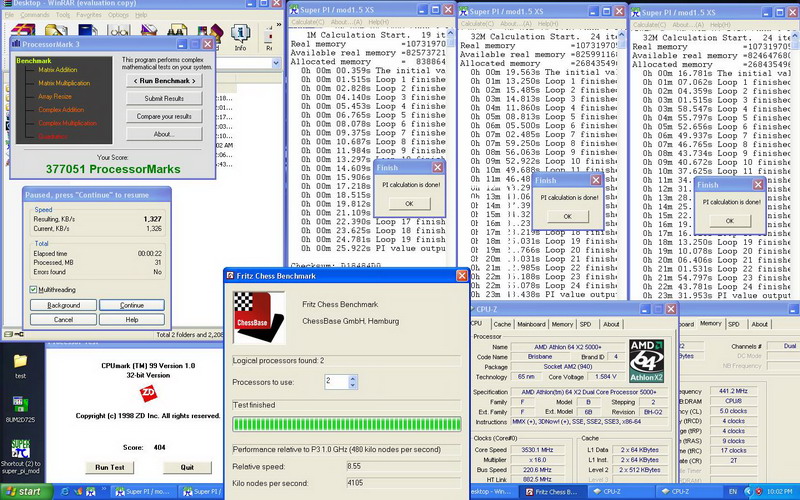The image size is (800, 500).
Task: Click the second quick launch icon (MSN) in taskbar
Action: 78,492
